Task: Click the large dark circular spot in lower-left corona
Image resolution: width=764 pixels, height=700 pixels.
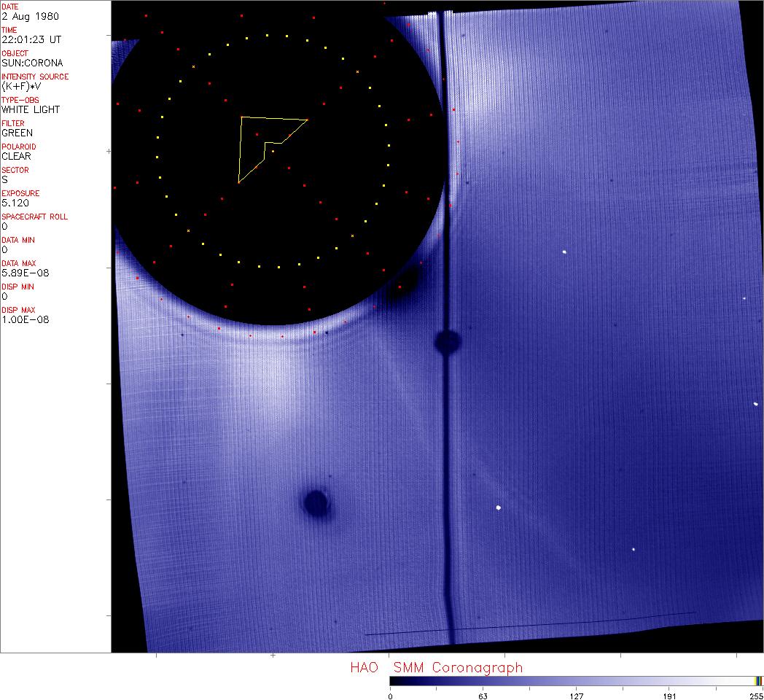Action: 316,502
